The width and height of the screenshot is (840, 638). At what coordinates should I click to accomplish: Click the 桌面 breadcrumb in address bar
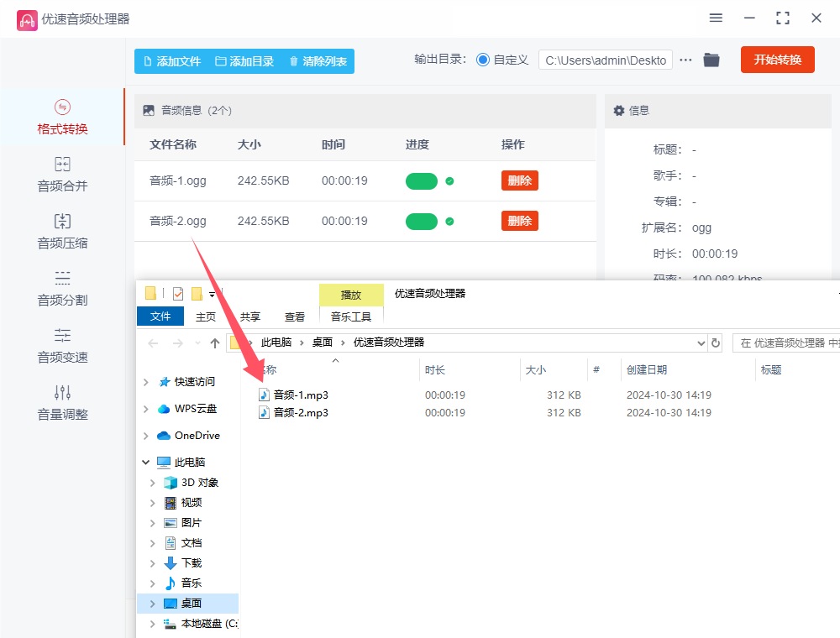tap(323, 343)
